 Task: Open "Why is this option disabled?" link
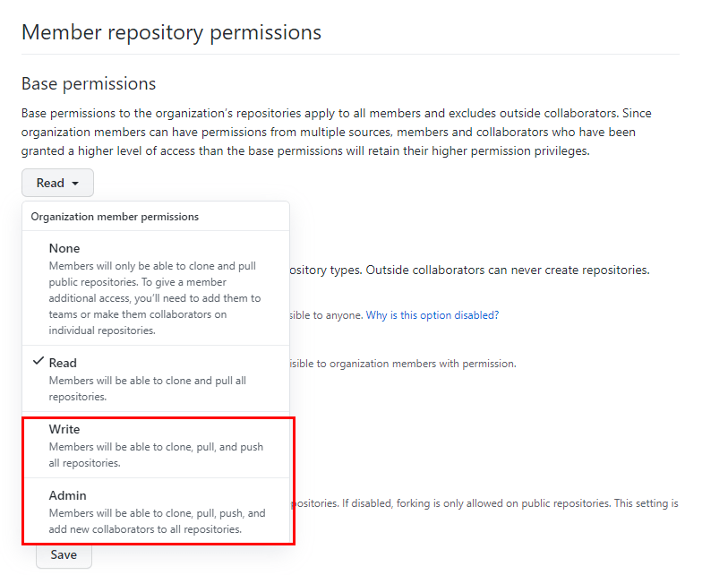tap(432, 315)
